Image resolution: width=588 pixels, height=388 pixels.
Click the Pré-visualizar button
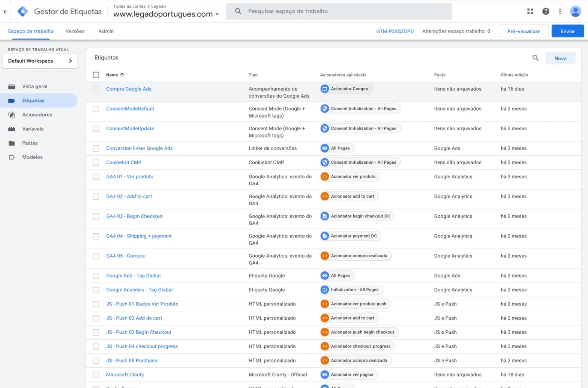tap(523, 31)
